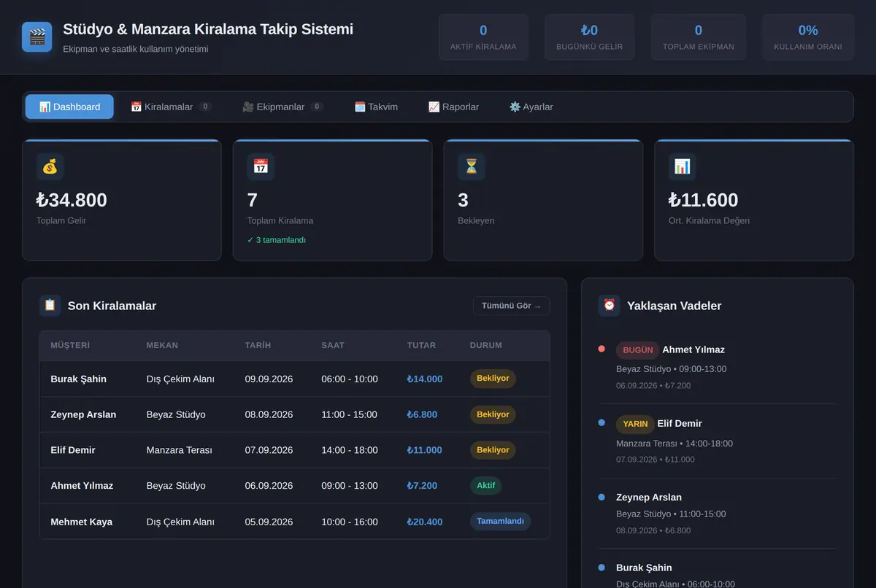Click the Kullanım Oranı stat box
Viewport: 876px width, 588px height.
click(x=808, y=37)
